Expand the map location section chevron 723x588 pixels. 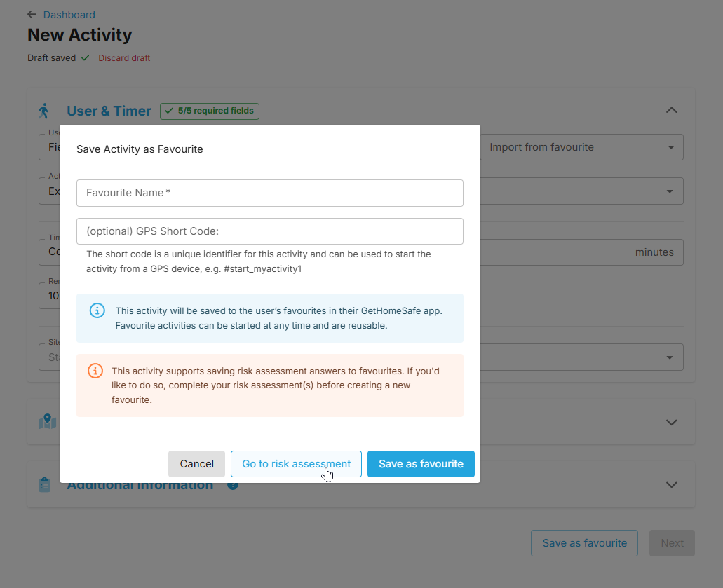pos(671,422)
